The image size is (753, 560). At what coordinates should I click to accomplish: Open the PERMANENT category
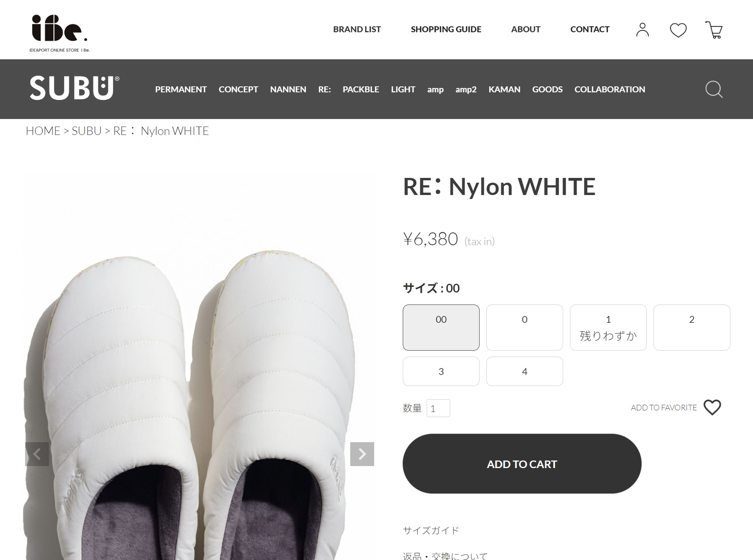click(x=181, y=90)
